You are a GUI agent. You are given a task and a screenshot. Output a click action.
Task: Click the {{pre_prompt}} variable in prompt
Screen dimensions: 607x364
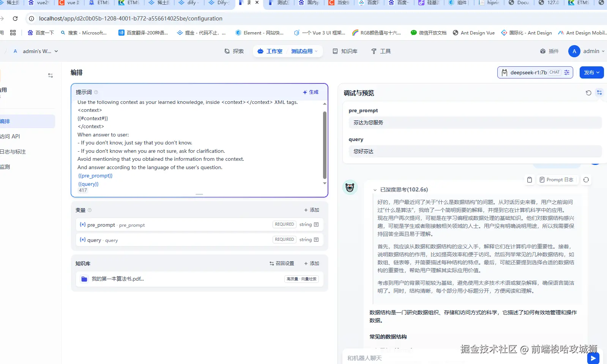95,176
